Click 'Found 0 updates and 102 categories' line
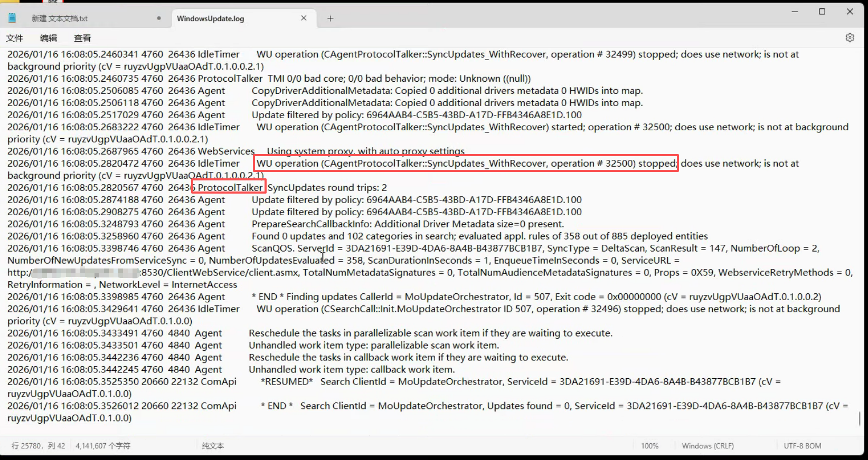 [x=479, y=236]
